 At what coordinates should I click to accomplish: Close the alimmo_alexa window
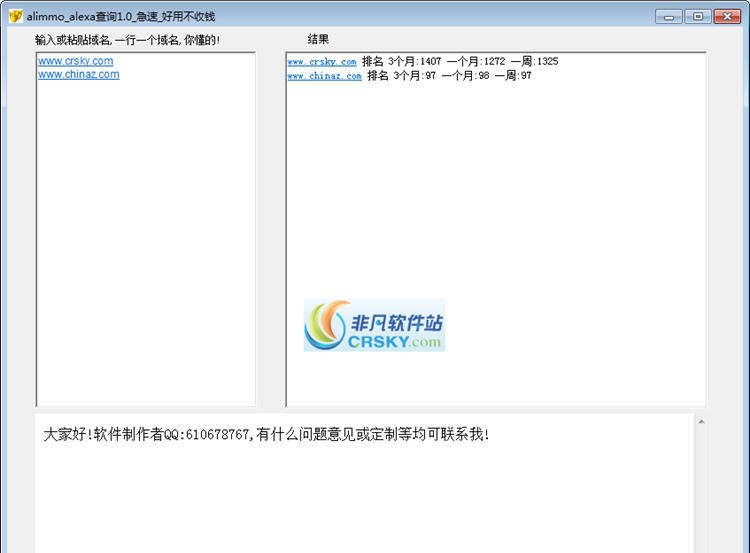[x=727, y=17]
